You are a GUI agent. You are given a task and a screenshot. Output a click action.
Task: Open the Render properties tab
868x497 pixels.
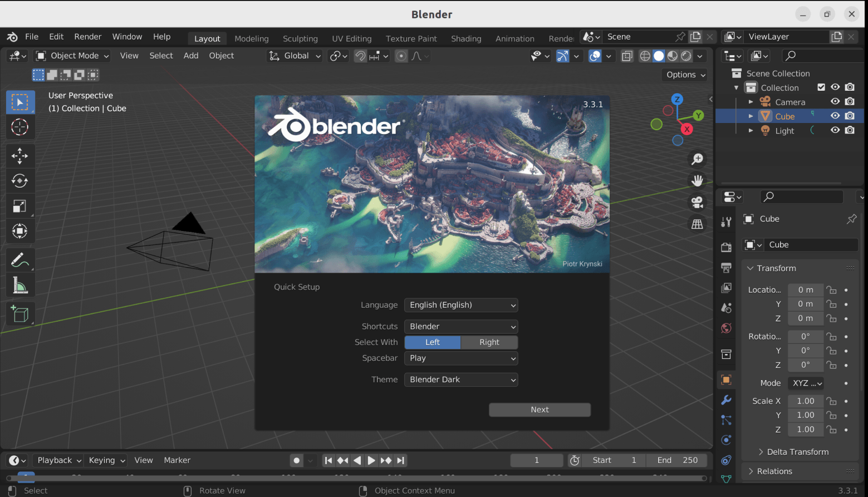(x=726, y=248)
